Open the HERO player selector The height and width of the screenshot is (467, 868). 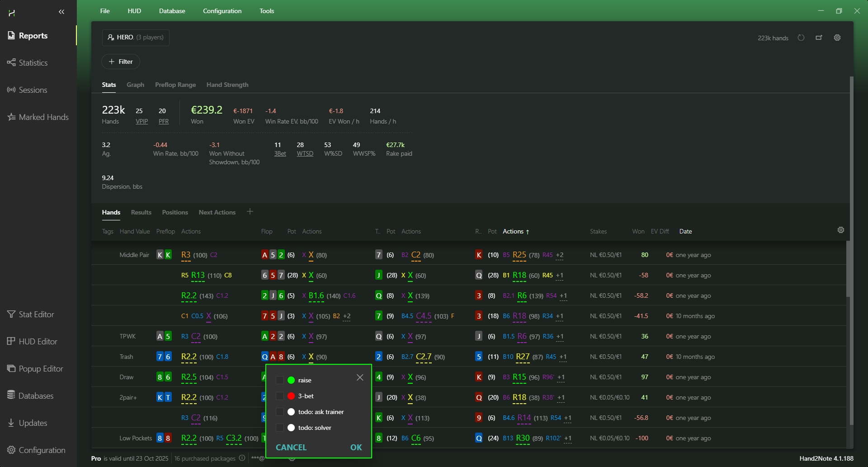point(136,38)
